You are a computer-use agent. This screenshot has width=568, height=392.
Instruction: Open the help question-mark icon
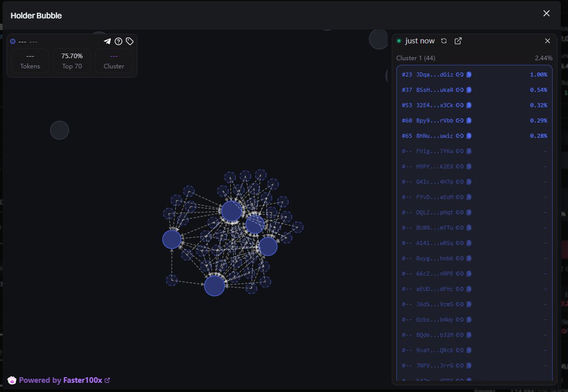tap(119, 41)
